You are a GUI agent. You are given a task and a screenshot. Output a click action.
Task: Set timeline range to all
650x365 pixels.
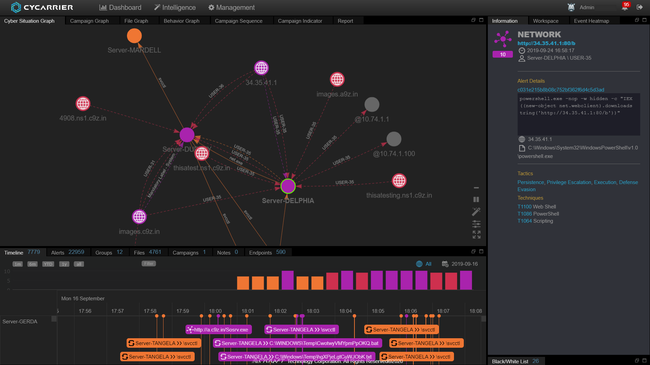pyautogui.click(x=79, y=264)
